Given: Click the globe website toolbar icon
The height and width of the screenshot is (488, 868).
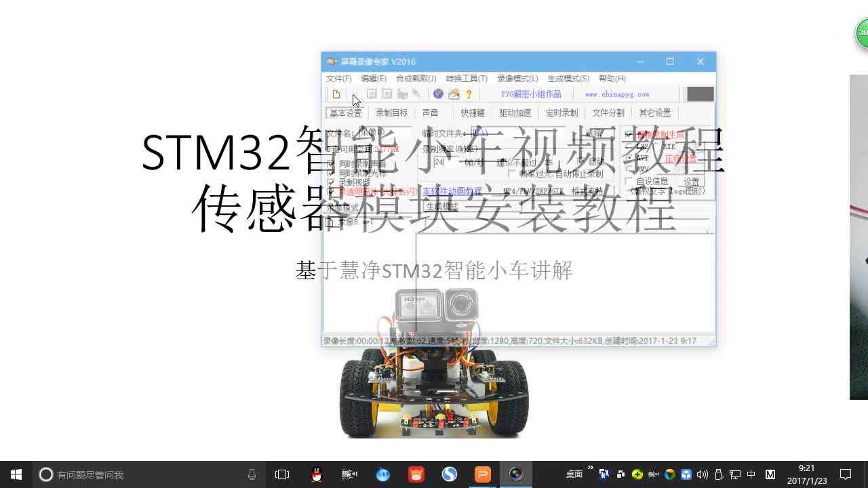Looking at the screenshot, I should (x=438, y=94).
